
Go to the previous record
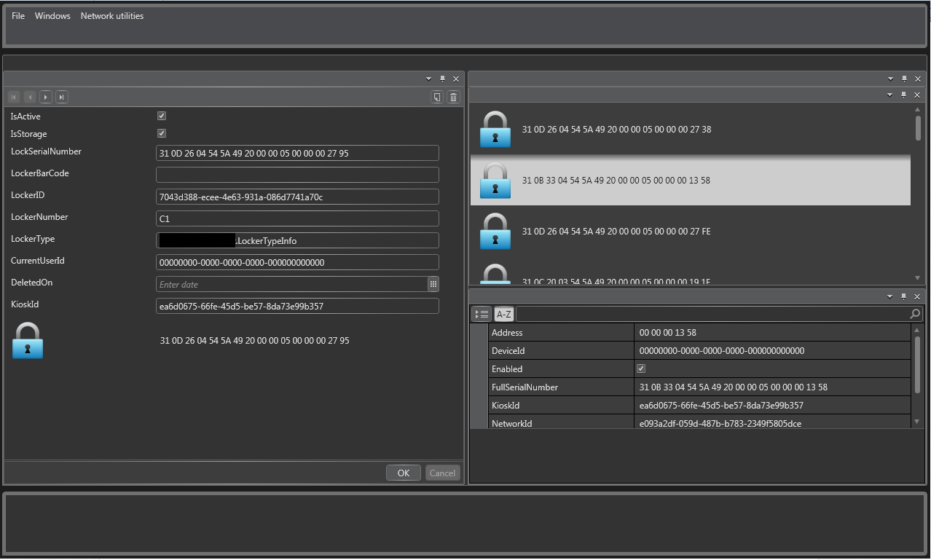(29, 96)
